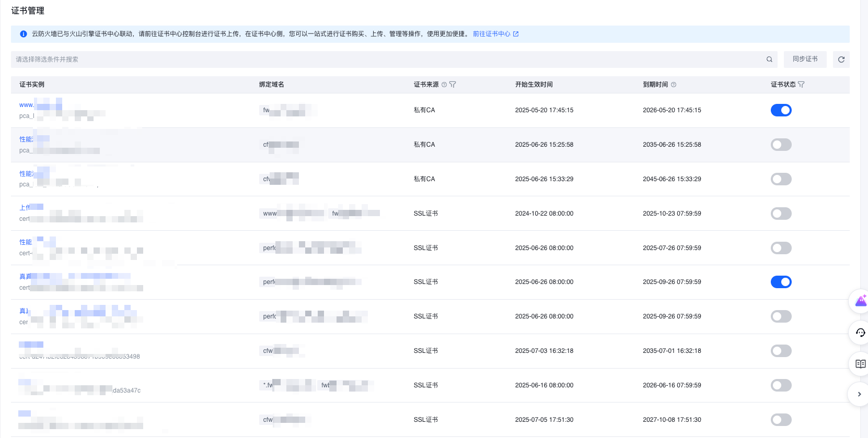The width and height of the screenshot is (868, 438).
Task: Select the start time 2025-07-03 16:32:18
Action: (544, 351)
